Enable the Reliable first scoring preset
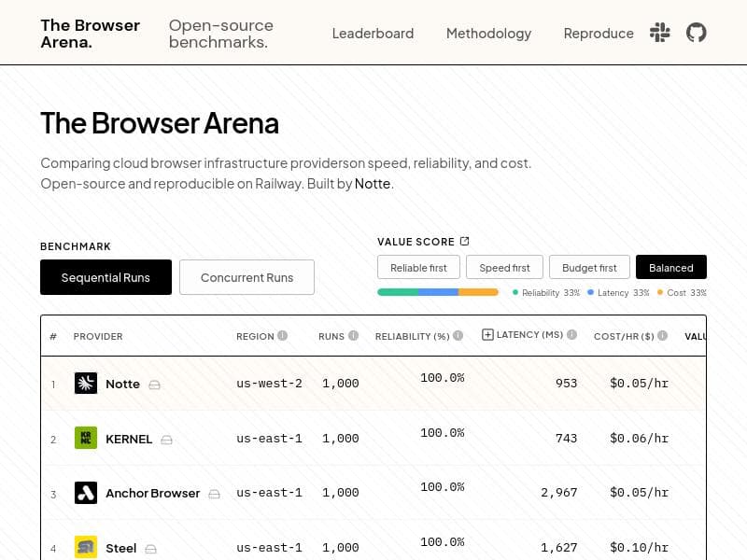747x560 pixels. click(418, 267)
